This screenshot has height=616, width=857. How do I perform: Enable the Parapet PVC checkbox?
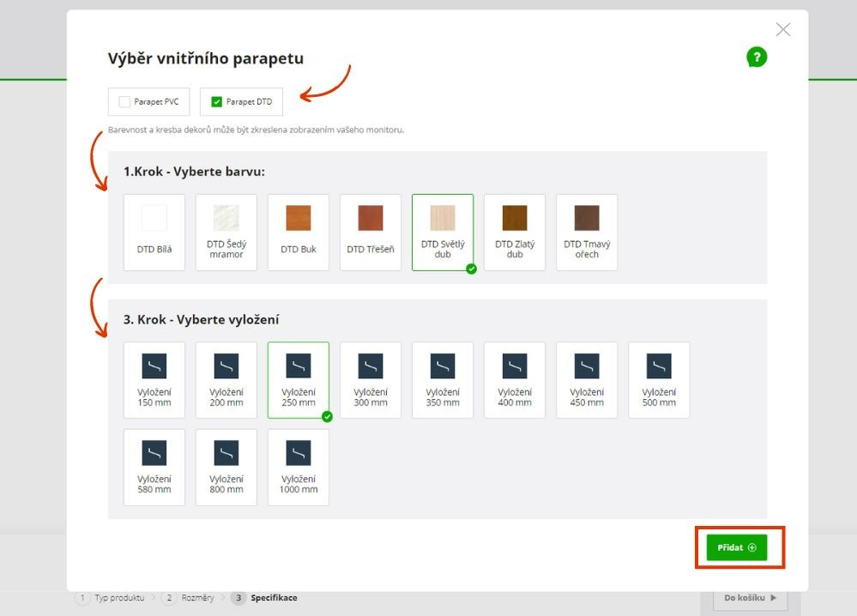click(x=125, y=102)
